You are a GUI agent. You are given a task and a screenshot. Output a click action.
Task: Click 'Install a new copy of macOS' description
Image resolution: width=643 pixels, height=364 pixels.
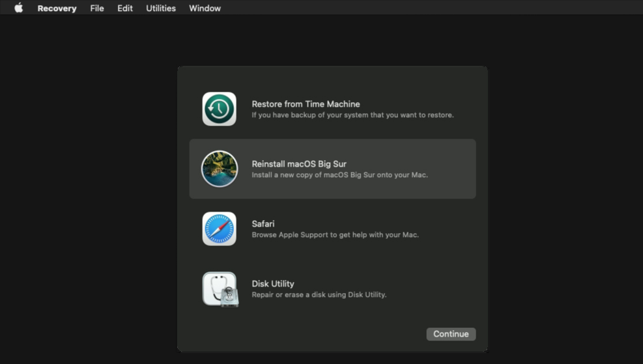tap(340, 175)
